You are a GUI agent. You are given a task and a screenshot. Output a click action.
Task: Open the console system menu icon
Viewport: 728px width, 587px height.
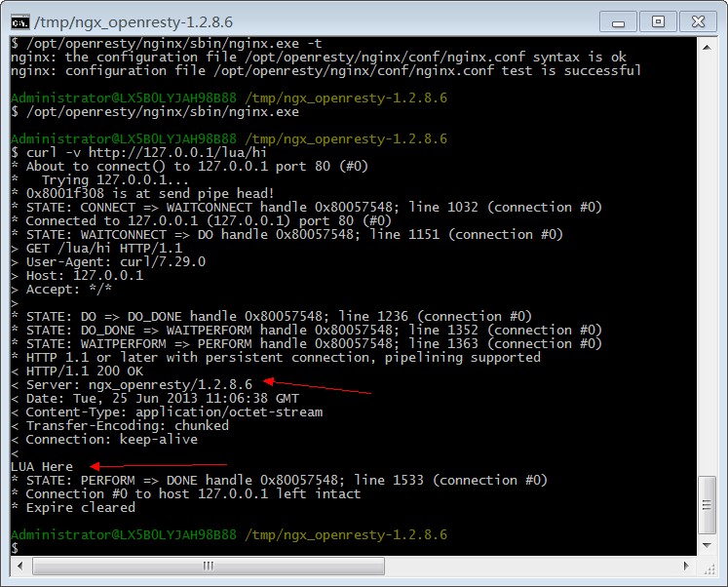[x=19, y=21]
